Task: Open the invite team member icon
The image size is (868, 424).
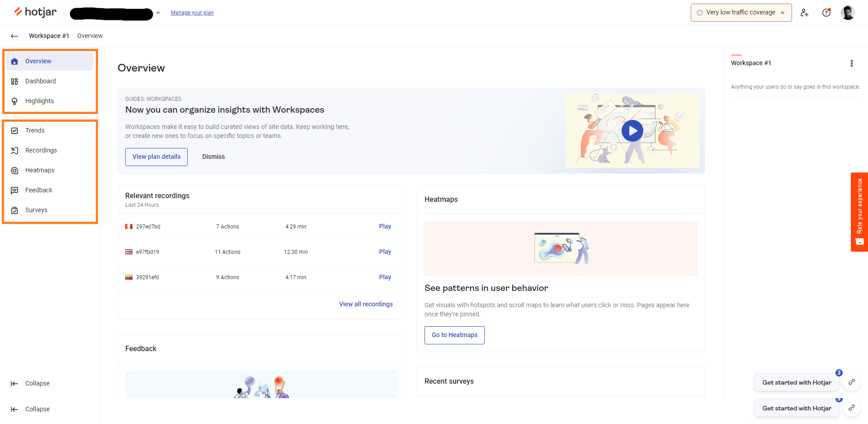Action: tap(804, 13)
